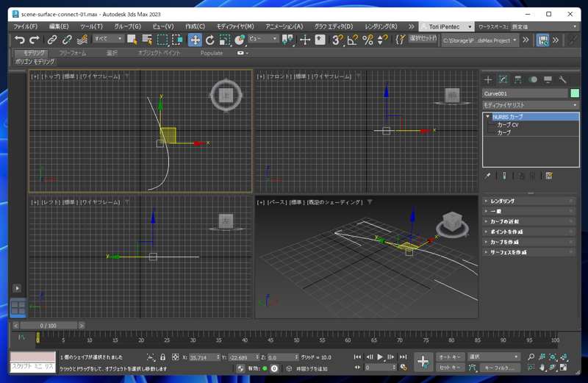Toggle the Angle Snap button

(x=353, y=40)
